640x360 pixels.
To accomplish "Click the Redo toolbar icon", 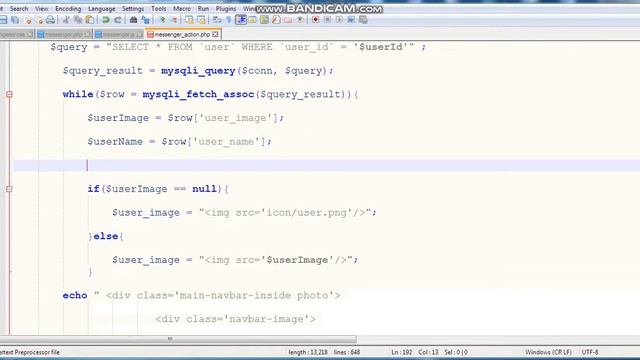I will 118,20.
